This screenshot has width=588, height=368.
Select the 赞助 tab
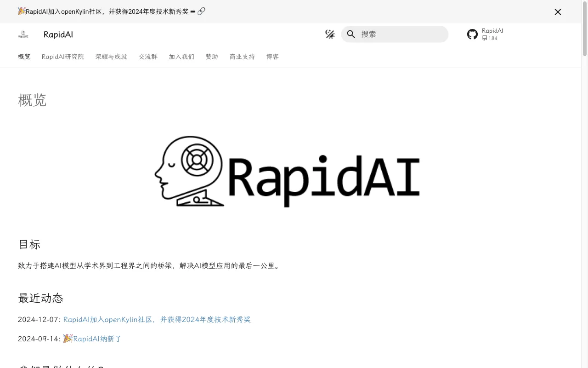point(212,57)
